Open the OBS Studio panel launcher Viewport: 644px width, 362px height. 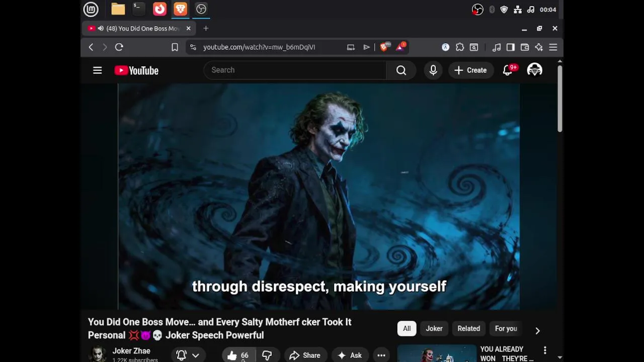[x=201, y=9]
